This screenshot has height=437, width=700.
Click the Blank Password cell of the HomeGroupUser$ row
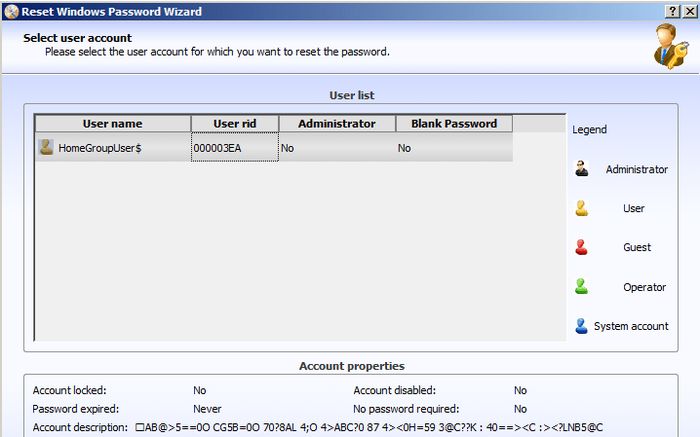[453, 148]
